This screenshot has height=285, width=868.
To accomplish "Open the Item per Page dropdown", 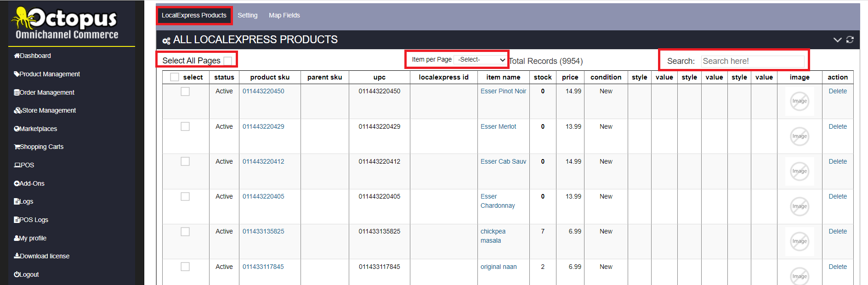I will click(x=480, y=60).
